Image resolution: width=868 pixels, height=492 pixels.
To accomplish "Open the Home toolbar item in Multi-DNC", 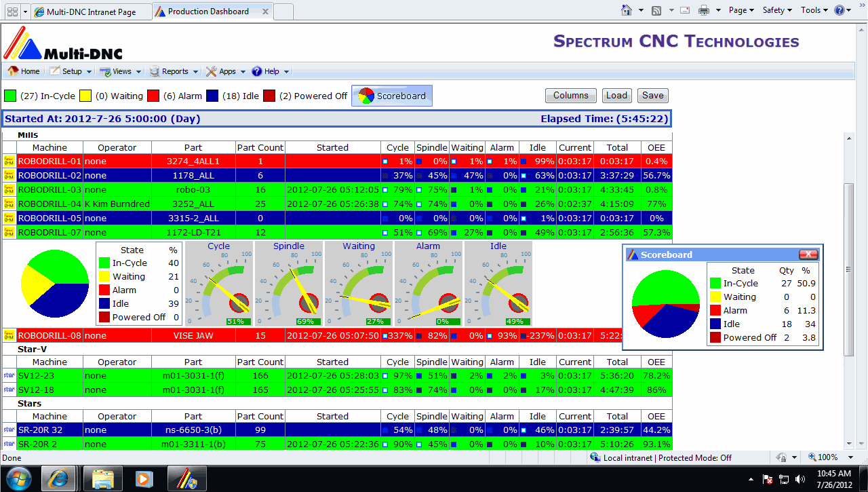I will [x=24, y=71].
